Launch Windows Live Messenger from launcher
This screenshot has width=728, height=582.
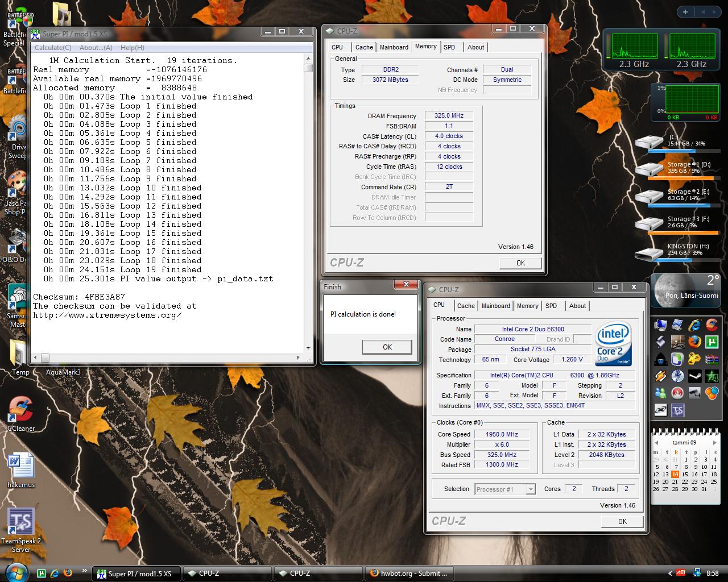coord(661,393)
